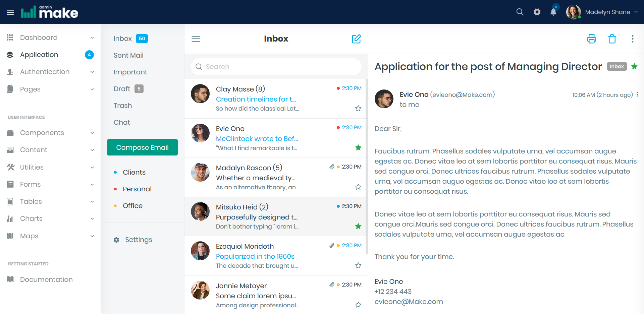Click the Compose Email button
This screenshot has width=644, height=314.
click(x=142, y=147)
